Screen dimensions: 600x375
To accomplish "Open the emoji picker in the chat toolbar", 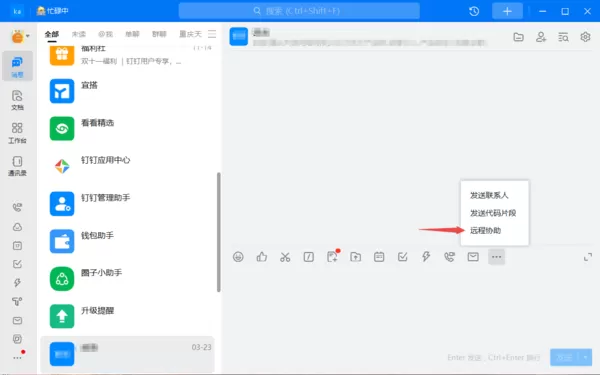I will coord(238,257).
